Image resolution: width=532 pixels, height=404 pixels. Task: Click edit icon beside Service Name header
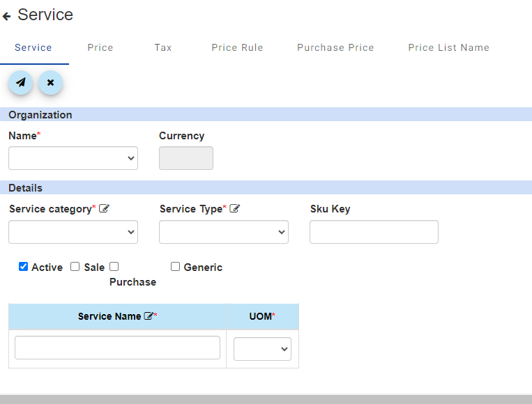coord(148,316)
